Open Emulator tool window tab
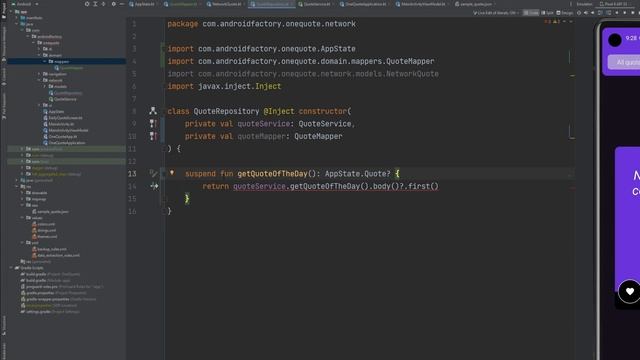Image resolution: width=640 pixels, height=360 pixels. [x=584, y=4]
